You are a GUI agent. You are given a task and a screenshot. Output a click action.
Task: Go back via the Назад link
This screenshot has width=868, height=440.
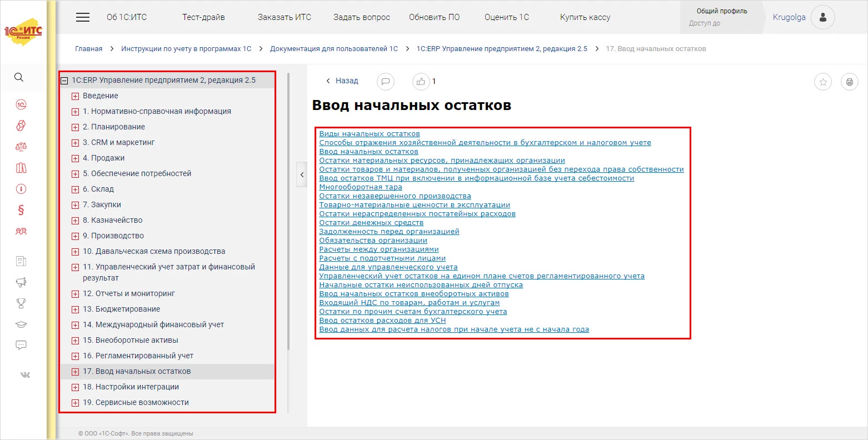click(x=342, y=81)
